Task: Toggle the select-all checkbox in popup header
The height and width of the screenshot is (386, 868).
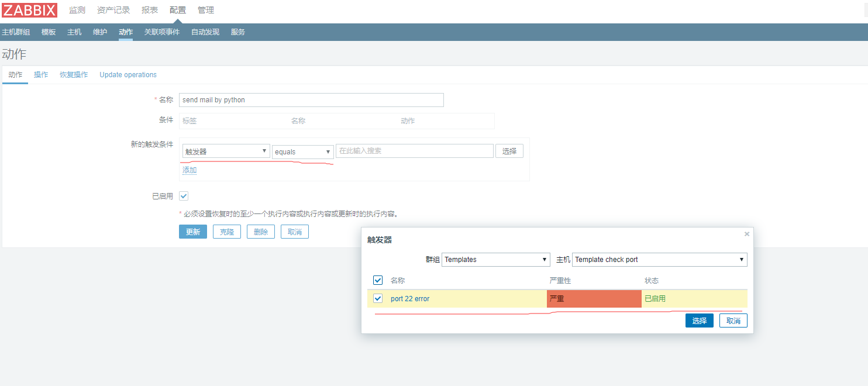Action: (x=378, y=280)
